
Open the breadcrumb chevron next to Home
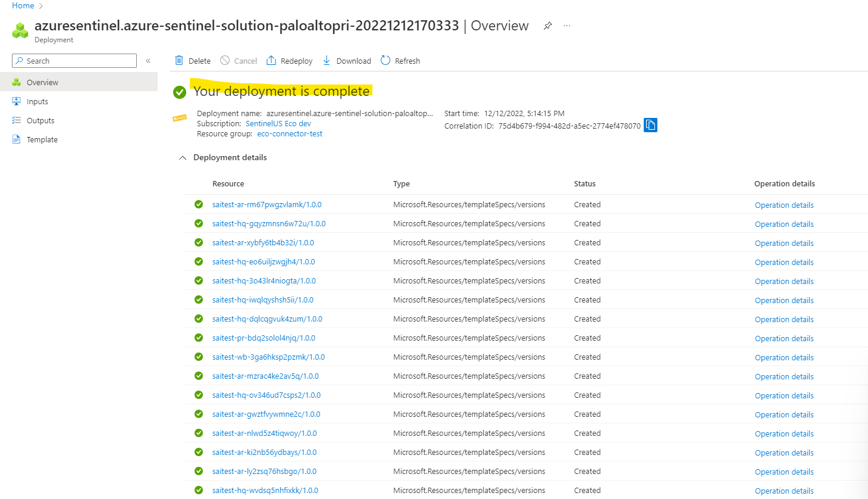pos(40,5)
